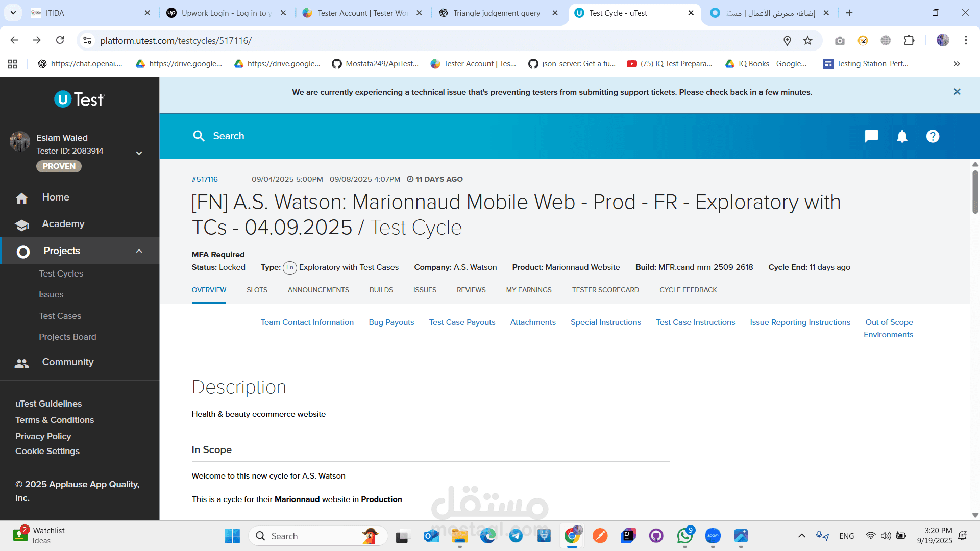Jump to Attachments section

coord(533,322)
